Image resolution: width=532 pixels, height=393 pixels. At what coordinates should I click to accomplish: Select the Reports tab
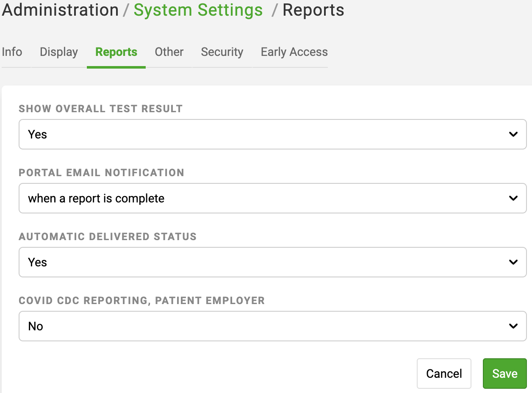pos(116,52)
